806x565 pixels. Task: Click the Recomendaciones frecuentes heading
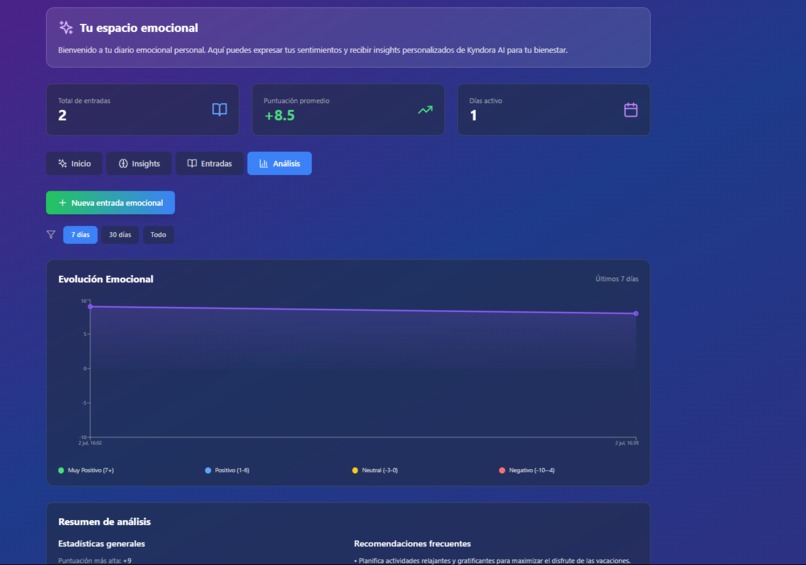pos(412,543)
